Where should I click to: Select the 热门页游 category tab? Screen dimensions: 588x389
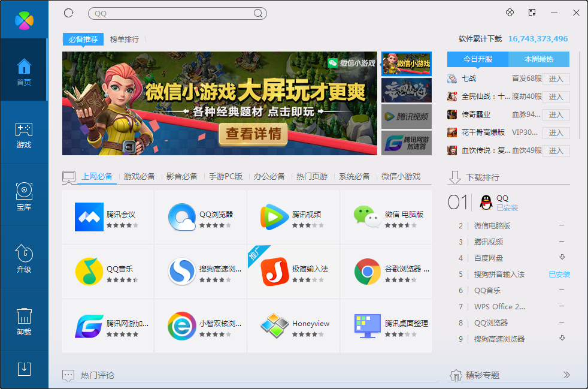pyautogui.click(x=312, y=176)
